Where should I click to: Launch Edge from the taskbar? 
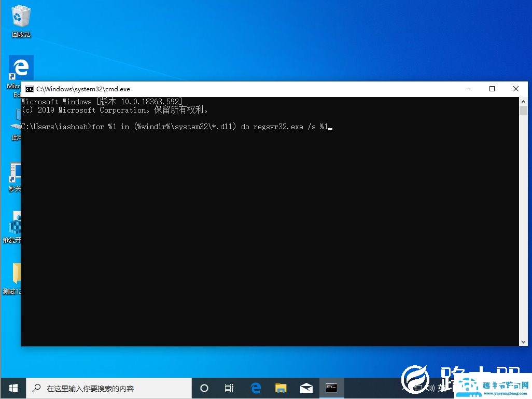[255, 388]
